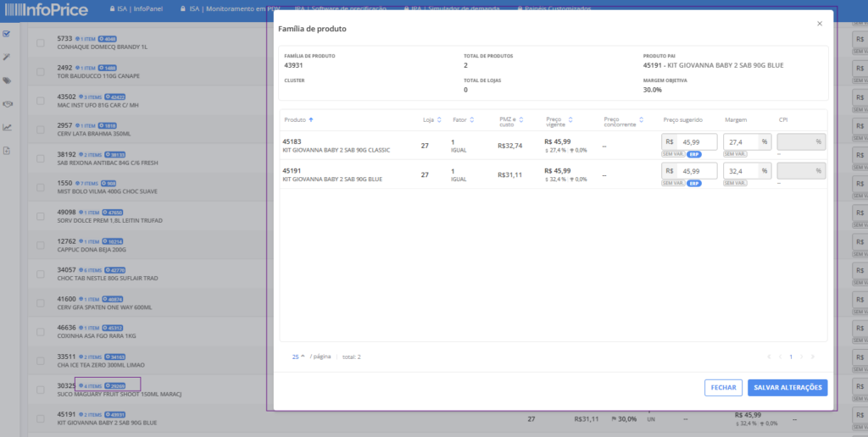
Task: Tick checkbox for Tor Bauducco 110G Canape
Action: [x=41, y=72]
